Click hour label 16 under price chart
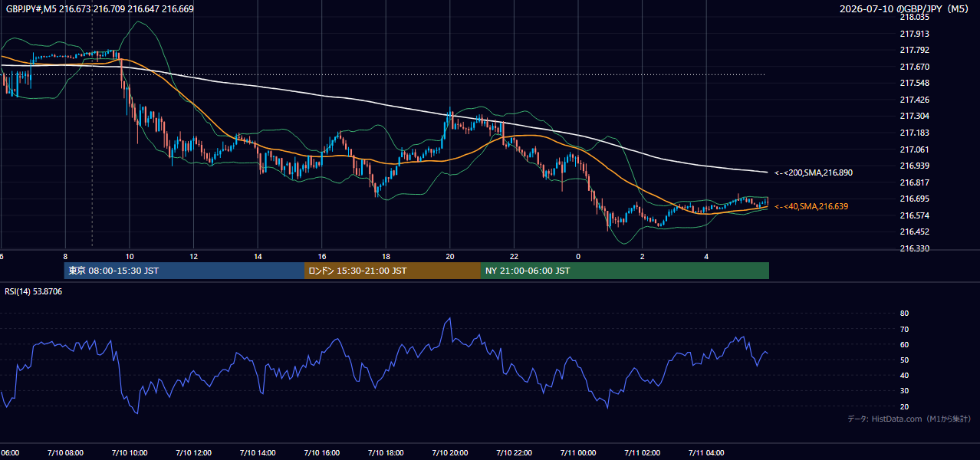This screenshot has width=980, height=460. click(x=321, y=256)
